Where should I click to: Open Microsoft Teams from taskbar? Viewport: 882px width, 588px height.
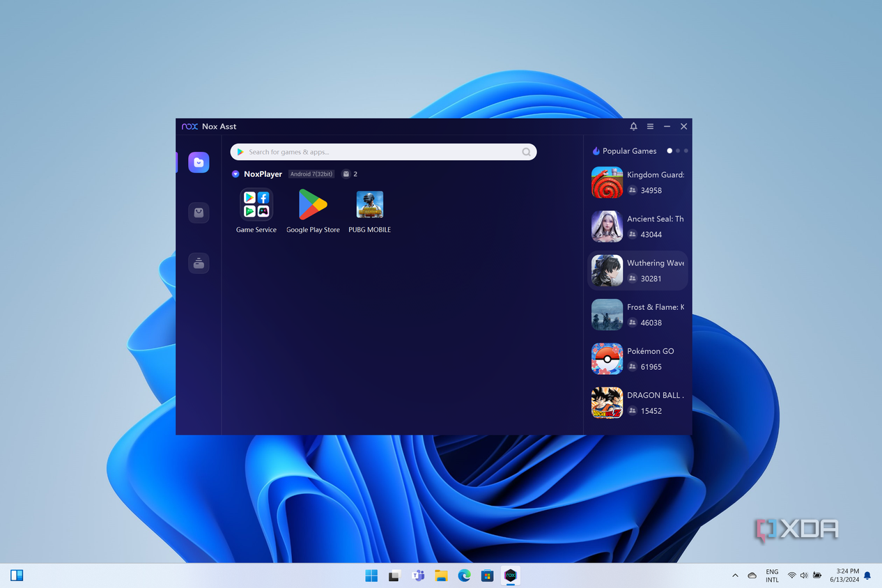pos(418,575)
